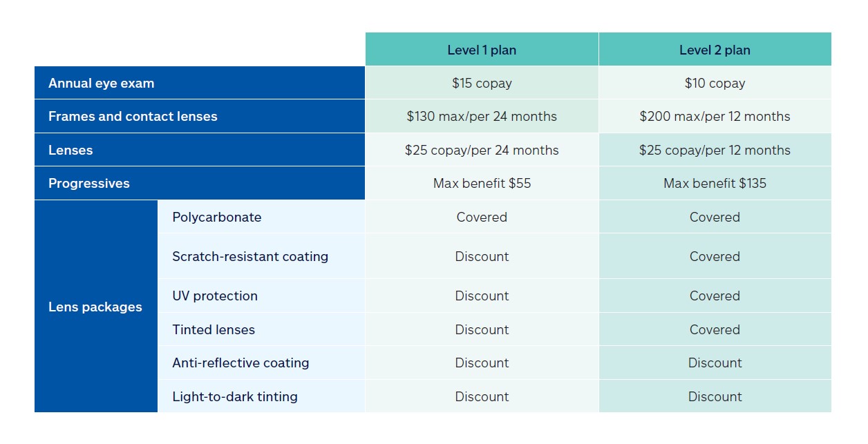Click the Max benefit $135 cell
This screenshot has width=868, height=444.
pyautogui.click(x=715, y=183)
